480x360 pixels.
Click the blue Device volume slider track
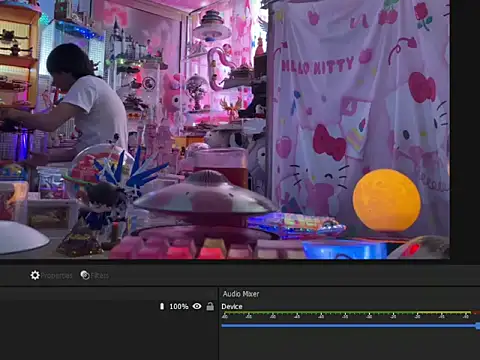(350, 325)
